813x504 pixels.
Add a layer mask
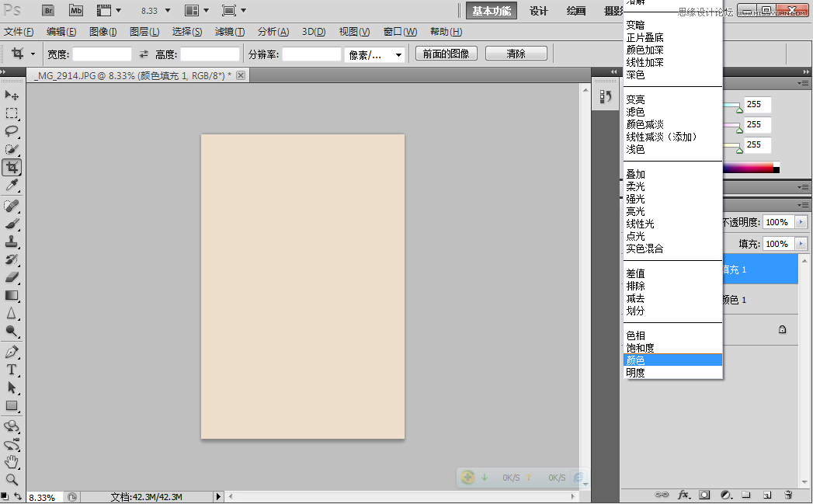(704, 495)
